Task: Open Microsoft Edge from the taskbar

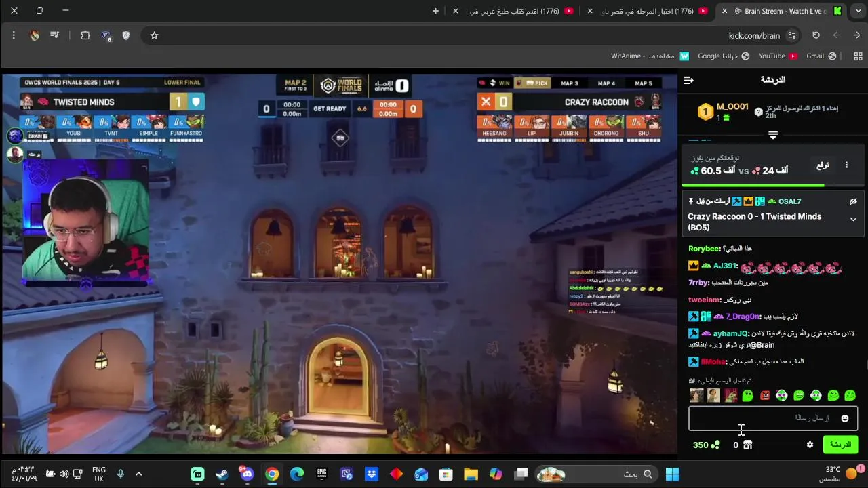Action: pyautogui.click(x=297, y=474)
